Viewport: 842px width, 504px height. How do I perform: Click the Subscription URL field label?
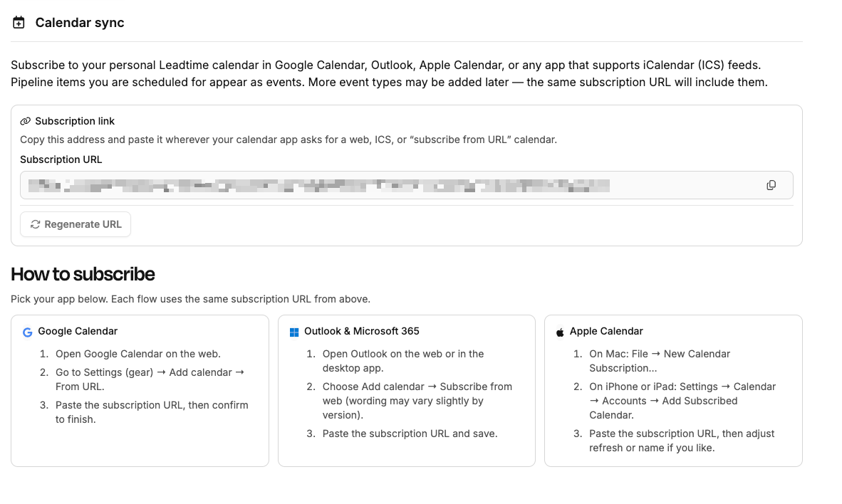pos(61,159)
